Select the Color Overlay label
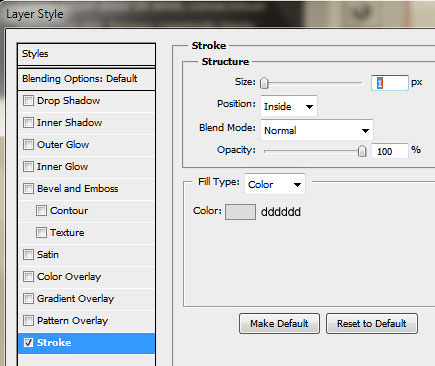Screen dimensions: 435x366 (x=69, y=277)
